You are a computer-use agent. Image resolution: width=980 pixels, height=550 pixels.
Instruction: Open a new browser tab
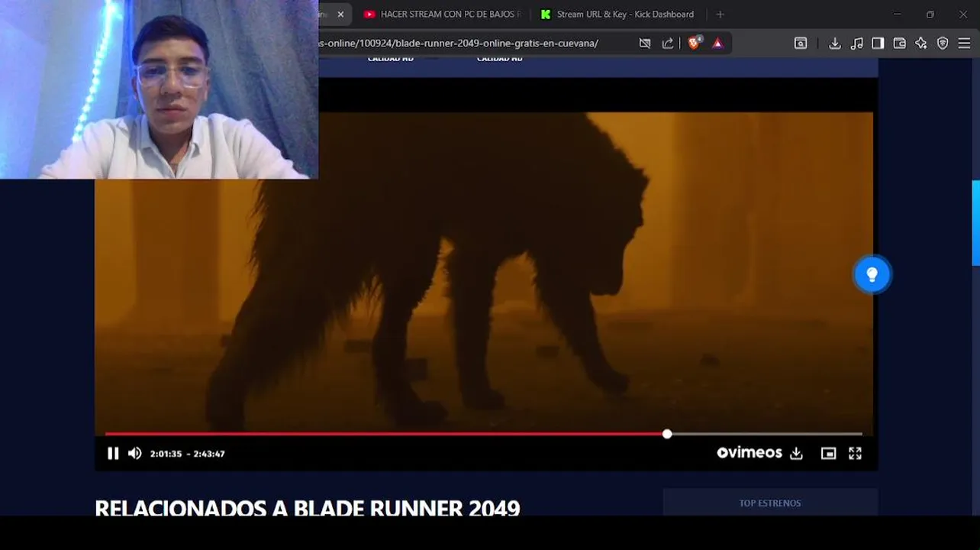[720, 15]
